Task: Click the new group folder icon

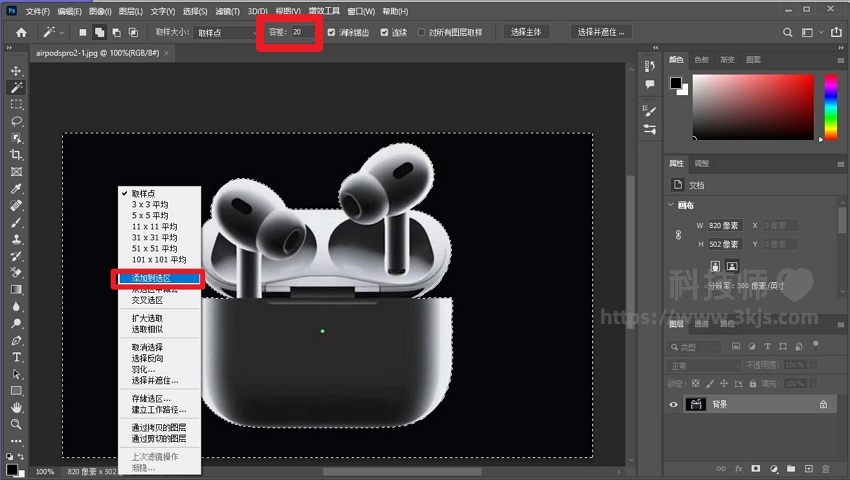Action: point(791,469)
